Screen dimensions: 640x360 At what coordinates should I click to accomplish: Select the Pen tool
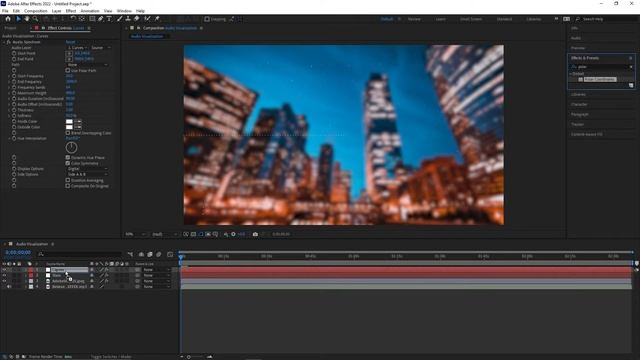(100, 19)
